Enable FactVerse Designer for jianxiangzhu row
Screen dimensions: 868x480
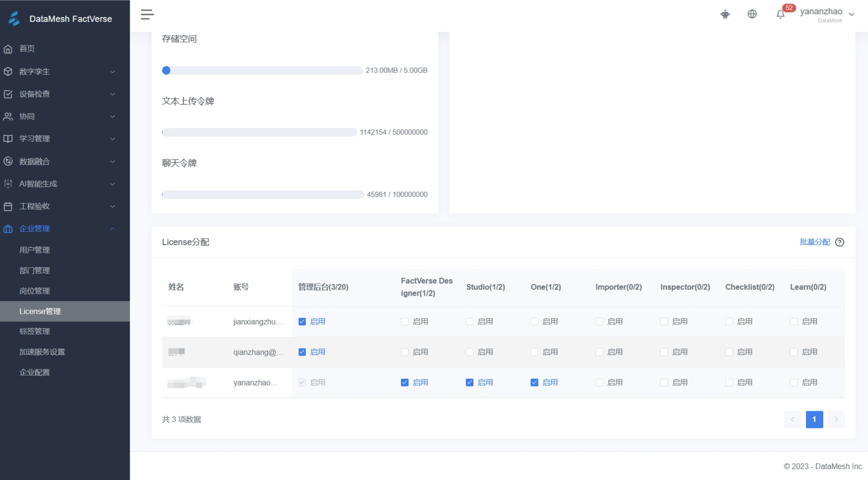click(x=405, y=322)
